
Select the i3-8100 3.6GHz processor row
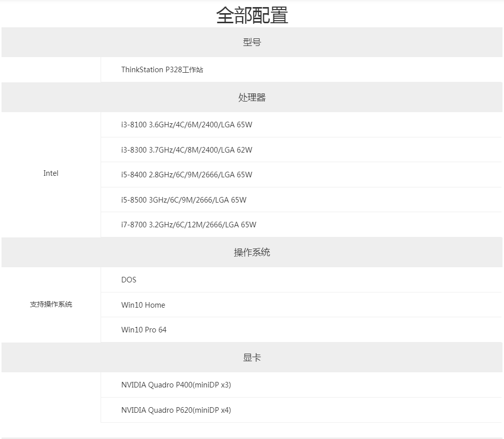[301, 125]
